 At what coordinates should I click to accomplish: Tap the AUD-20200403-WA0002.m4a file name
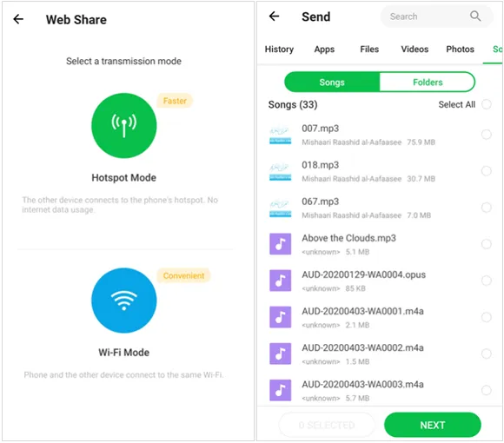pyautogui.click(x=362, y=348)
